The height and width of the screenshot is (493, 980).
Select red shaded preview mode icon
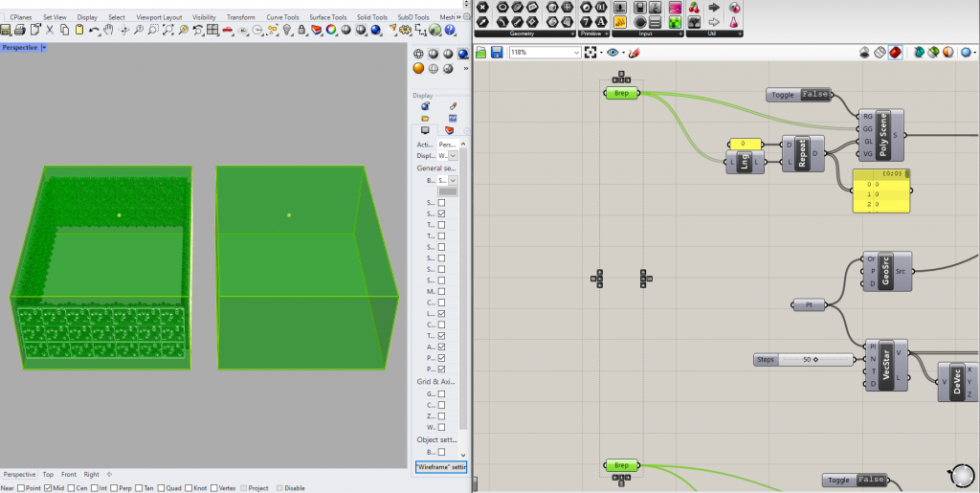click(x=895, y=53)
